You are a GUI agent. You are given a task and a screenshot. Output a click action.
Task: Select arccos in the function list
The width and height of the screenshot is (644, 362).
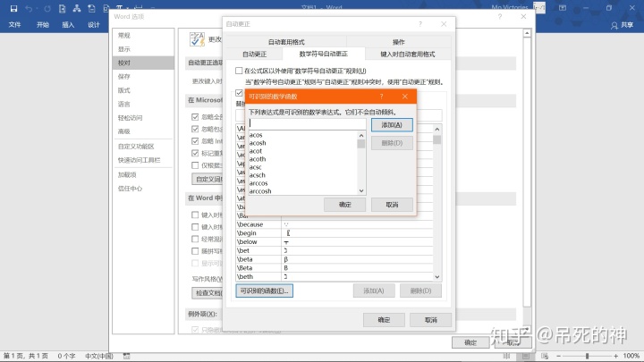(303, 183)
